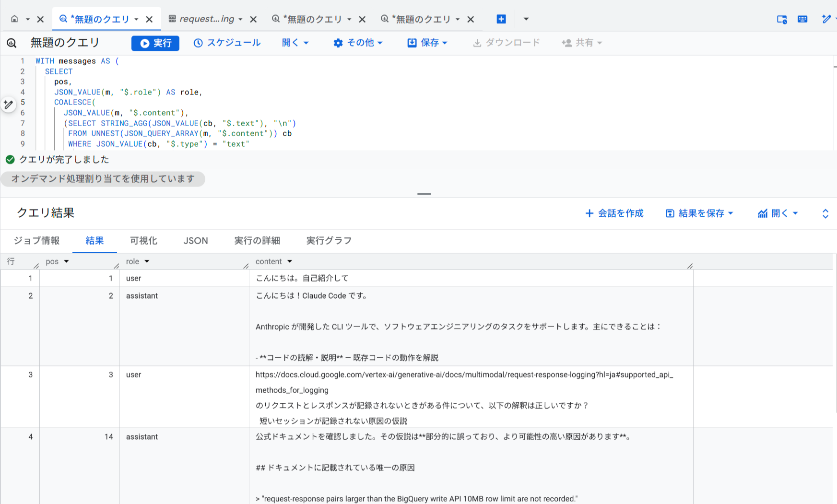The height and width of the screenshot is (504, 837).
Task: Expand the results pane via the double-chevron icon
Action: click(x=825, y=213)
